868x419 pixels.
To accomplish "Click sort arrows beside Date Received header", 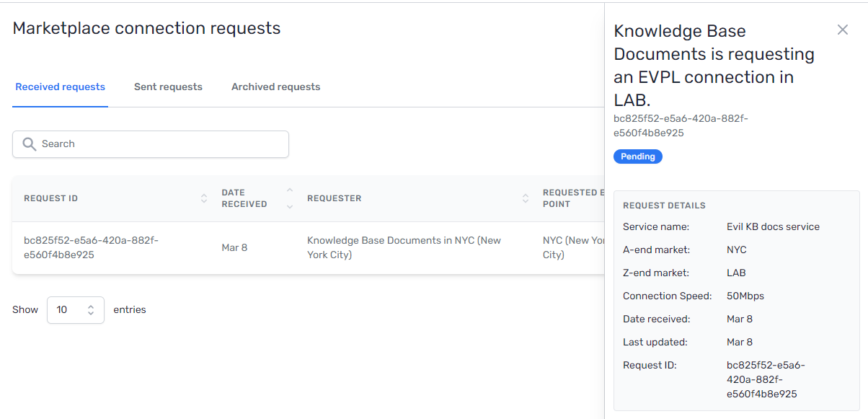I will pyautogui.click(x=290, y=198).
